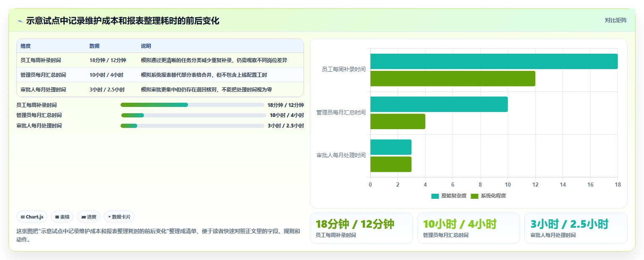Click the 数据 table column header
This screenshot has height=260, width=644.
pyautogui.click(x=94, y=46)
